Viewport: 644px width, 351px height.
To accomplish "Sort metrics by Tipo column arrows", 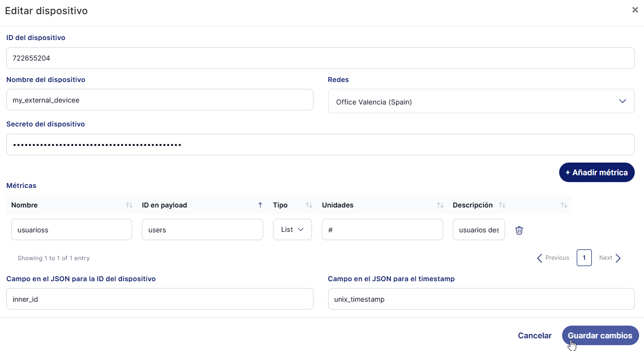I will [309, 205].
